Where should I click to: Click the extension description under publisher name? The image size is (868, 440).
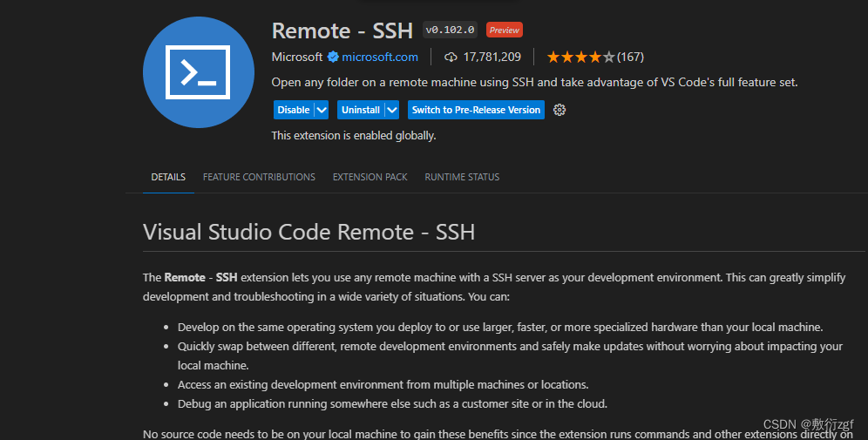534,83
